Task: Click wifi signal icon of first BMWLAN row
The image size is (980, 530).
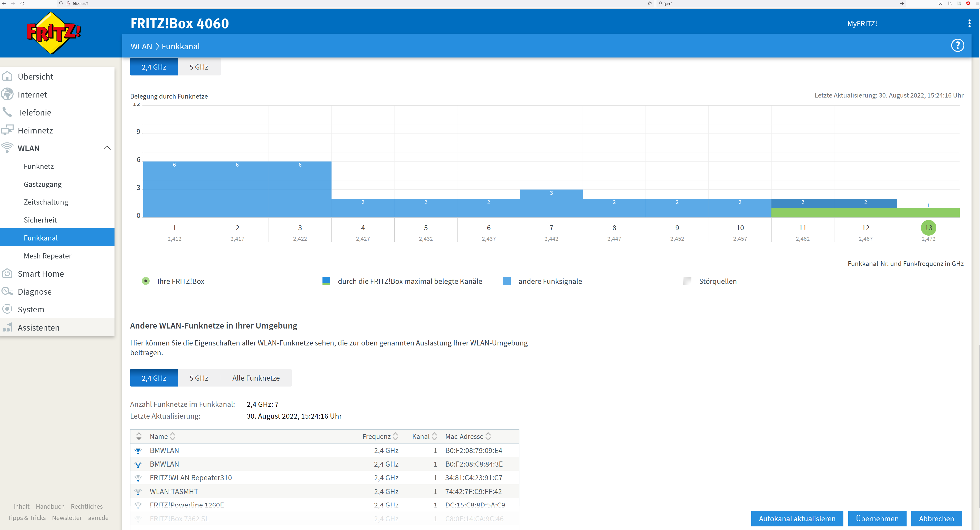Action: click(x=138, y=451)
